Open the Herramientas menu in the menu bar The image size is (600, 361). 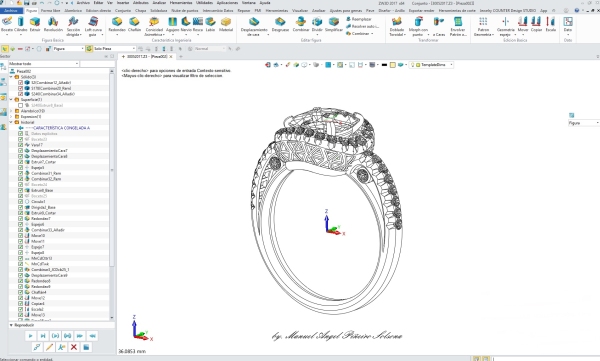(181, 3)
